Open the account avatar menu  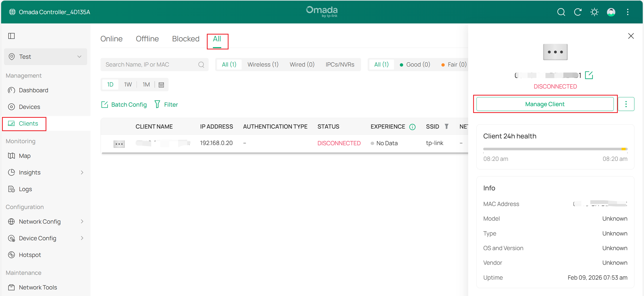coord(611,12)
